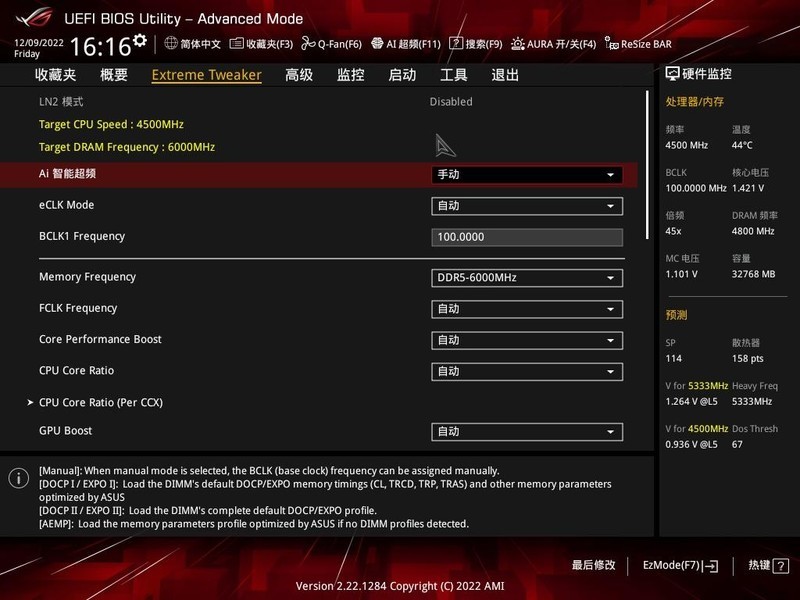Open the Memory Frequency DDR5-6000MHz dropdown
800x600 pixels.
tap(527, 278)
